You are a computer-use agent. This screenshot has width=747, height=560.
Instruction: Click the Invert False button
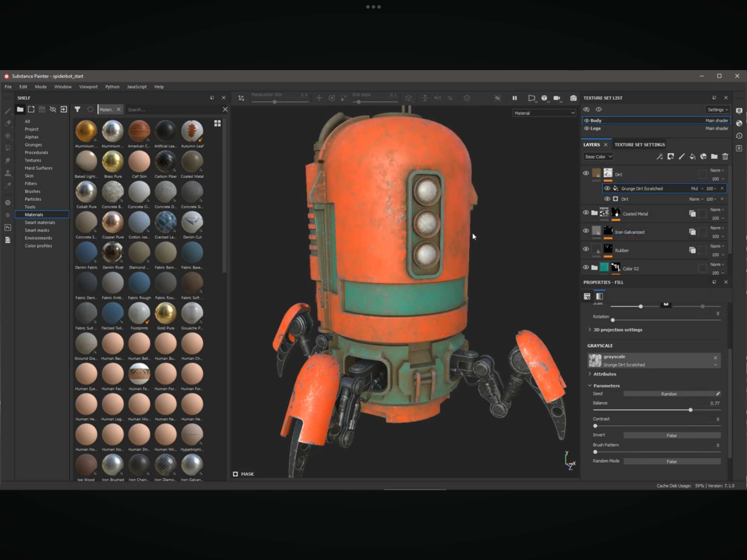point(672,436)
